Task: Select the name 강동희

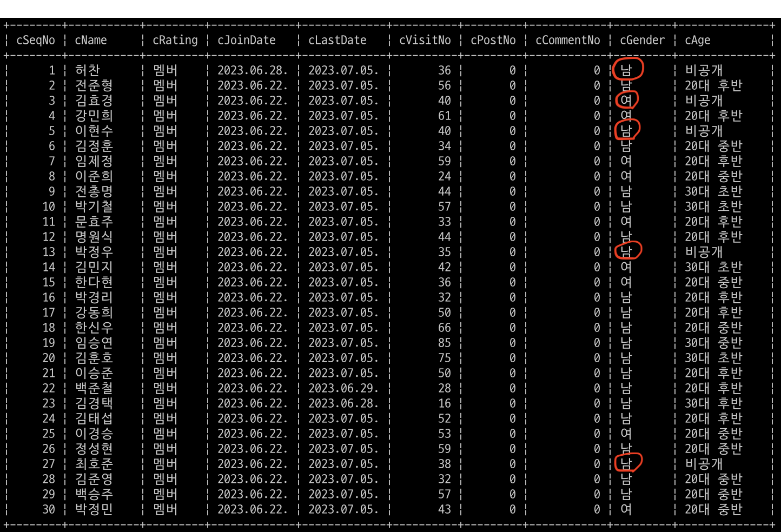Action: pos(94,312)
